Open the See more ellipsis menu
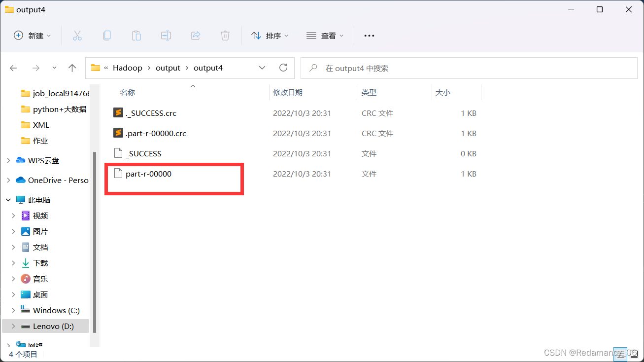Image resolution: width=644 pixels, height=362 pixels. coord(369,36)
